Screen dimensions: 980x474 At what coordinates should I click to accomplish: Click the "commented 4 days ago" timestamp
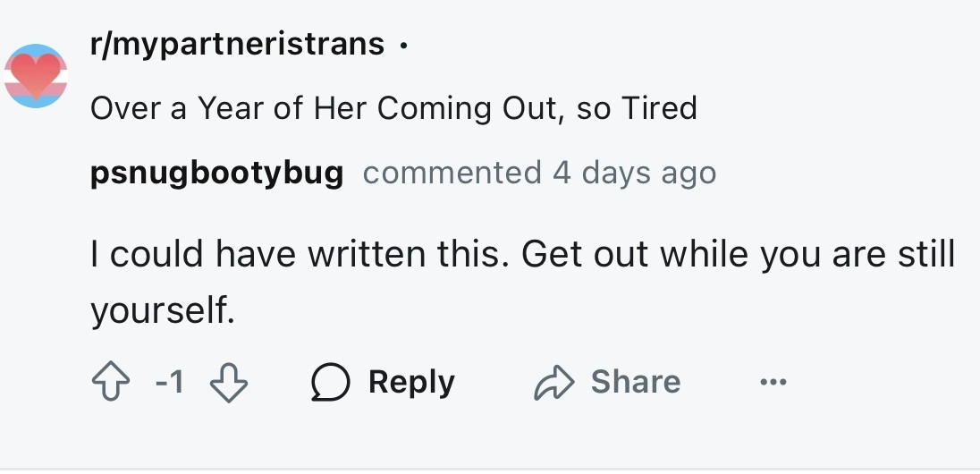click(539, 173)
